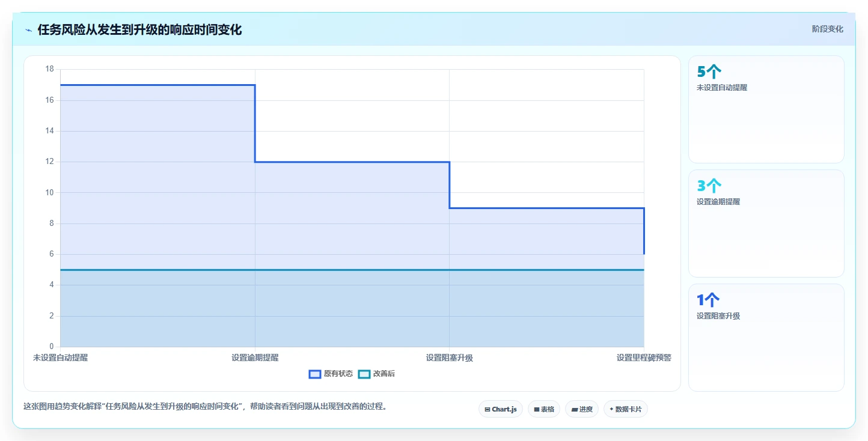Click the description text below the chart
The image size is (868, 441).
point(205,407)
